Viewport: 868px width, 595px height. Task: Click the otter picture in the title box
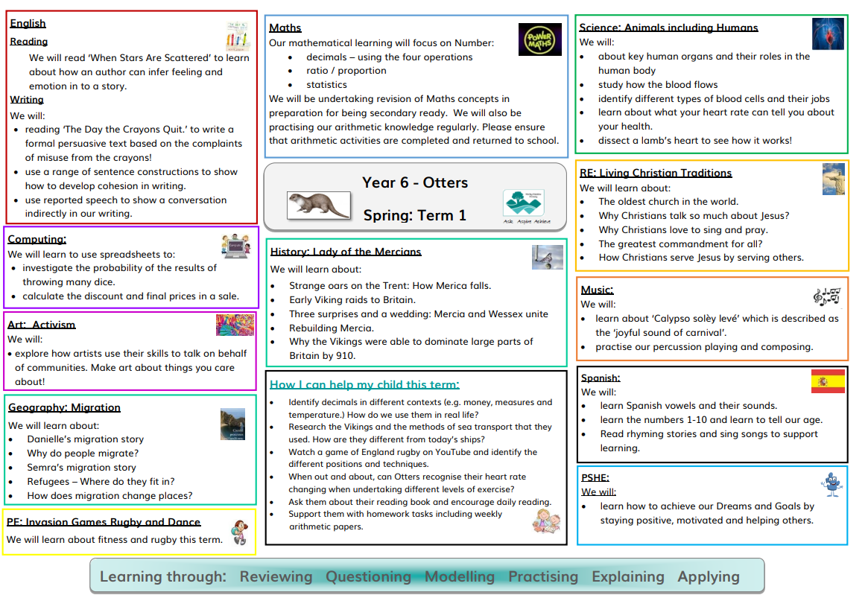[x=318, y=204]
